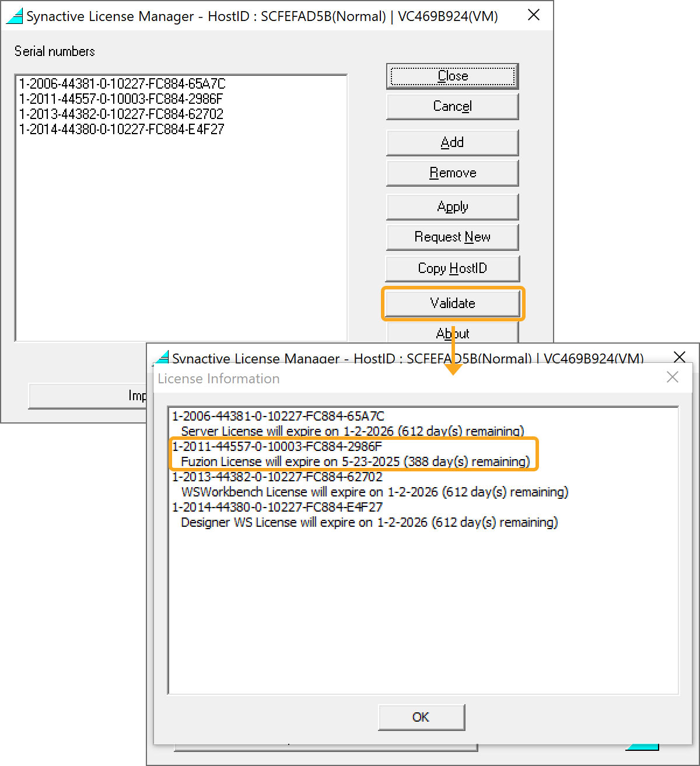Screen dimensions: 700x766
Task: Select serial 1-2011-44557-0-10003-FC884-2986F in Serial numbers list
Action: click(121, 99)
